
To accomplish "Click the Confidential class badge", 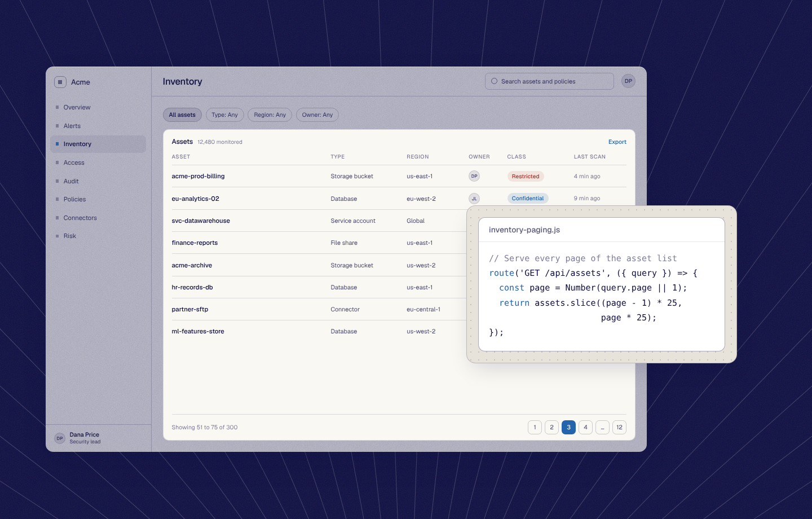I will click(x=528, y=199).
